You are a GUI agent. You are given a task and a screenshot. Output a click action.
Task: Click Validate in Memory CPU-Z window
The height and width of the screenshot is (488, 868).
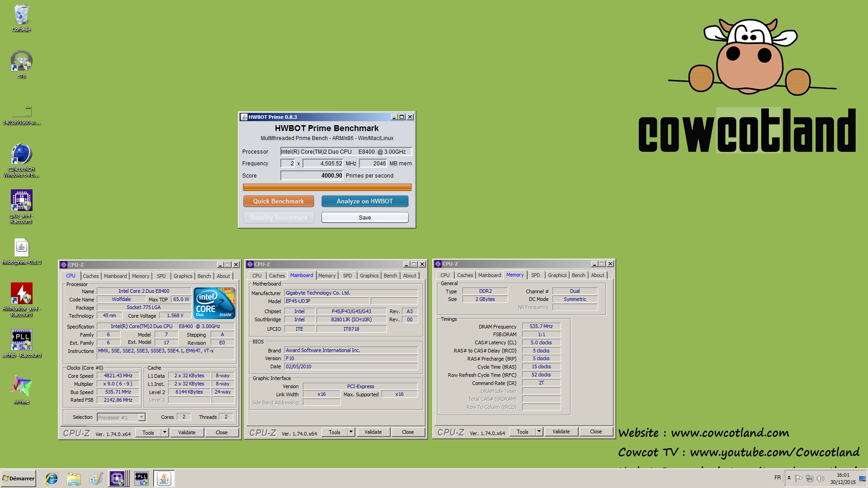[561, 432]
